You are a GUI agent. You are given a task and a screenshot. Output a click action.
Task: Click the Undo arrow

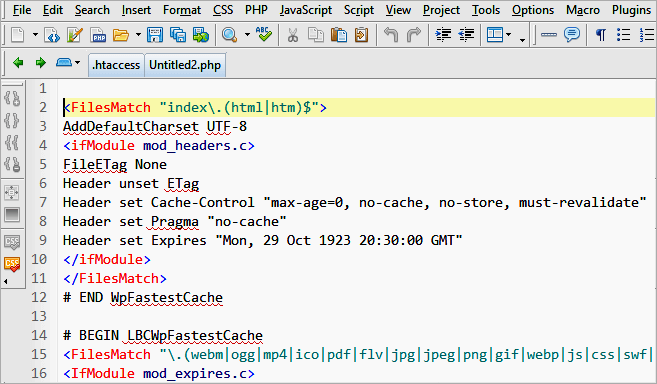coord(391,35)
